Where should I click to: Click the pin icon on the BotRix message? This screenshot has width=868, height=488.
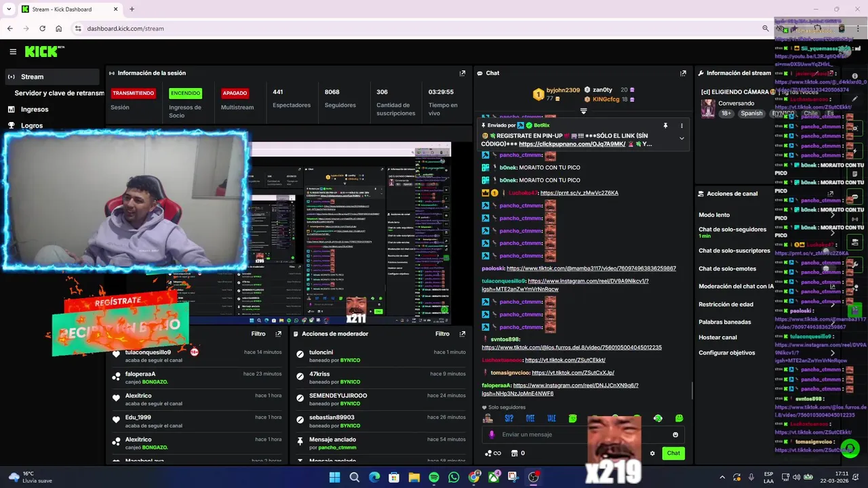(x=665, y=125)
